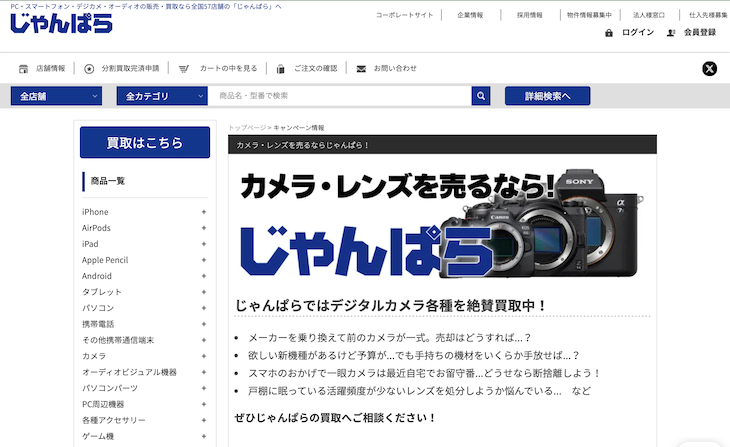
Task: Expand the iPad category plus
Action: pos(204,244)
